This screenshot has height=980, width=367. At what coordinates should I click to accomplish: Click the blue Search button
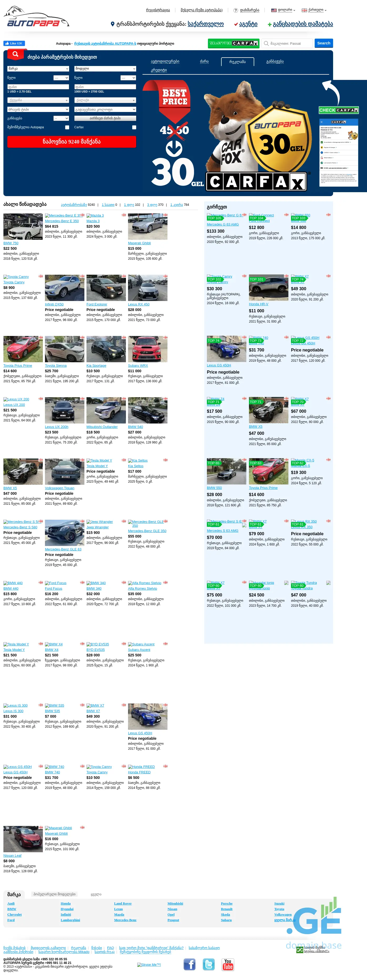pyautogui.click(x=323, y=43)
